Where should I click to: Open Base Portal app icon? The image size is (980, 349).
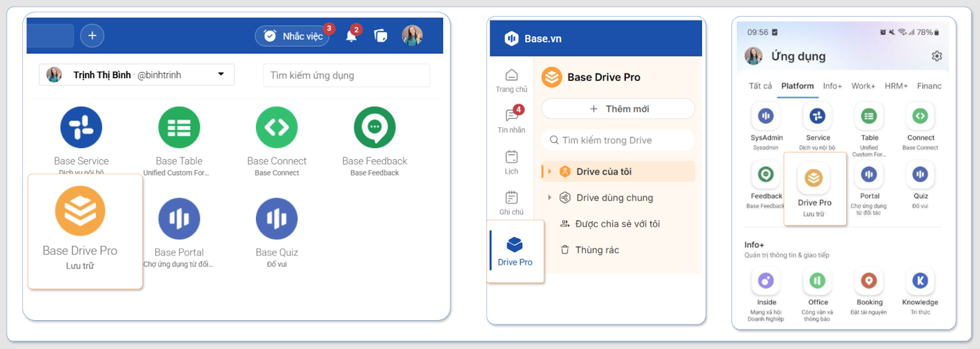pos(179,219)
